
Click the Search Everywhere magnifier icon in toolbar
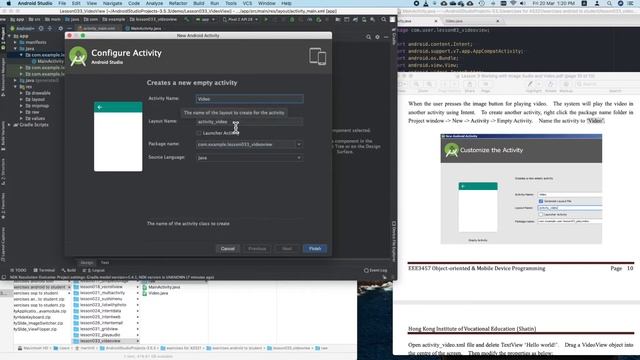coord(384,19)
